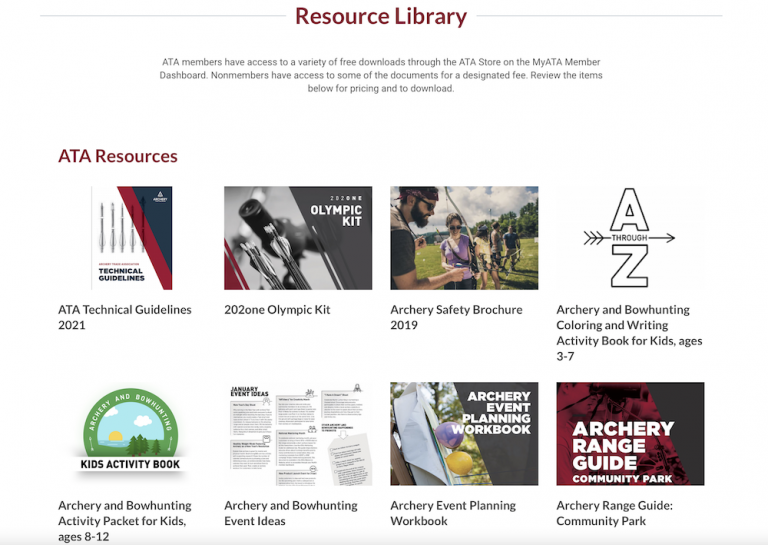Viewport: 768px width, 545px height.
Task: Open the Archery Range Guide cover image
Action: 630,433
